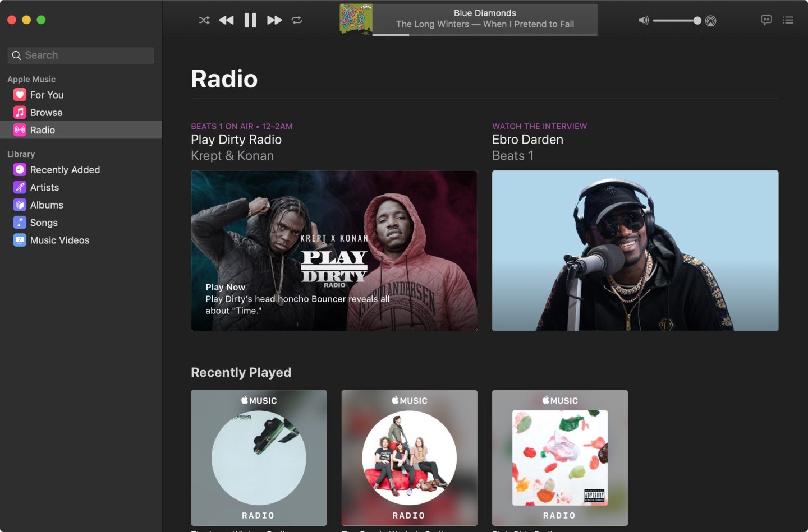This screenshot has height=532, width=808.
Task: Play the Play Dirty Radio banner
Action: pos(334,251)
